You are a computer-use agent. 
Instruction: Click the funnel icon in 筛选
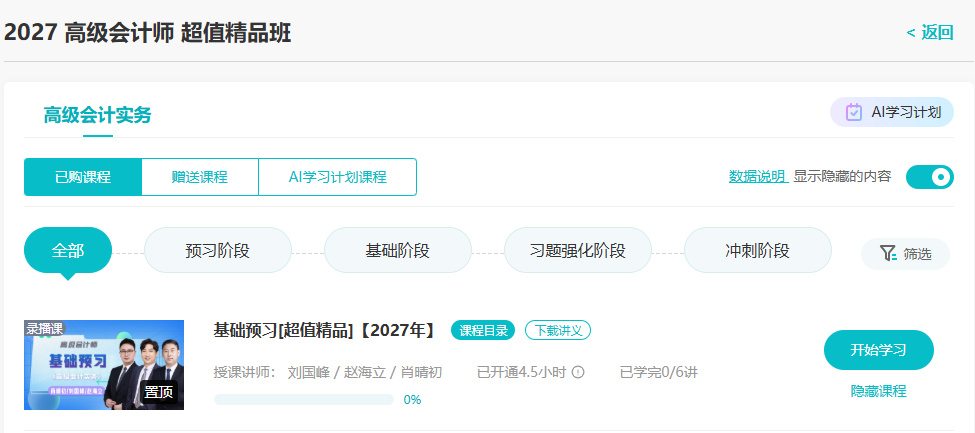888,253
